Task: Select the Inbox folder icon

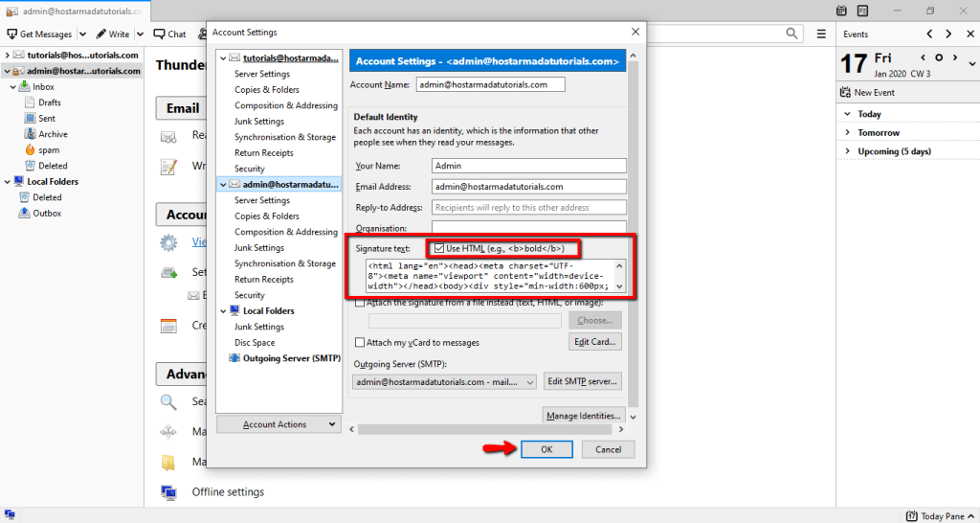Action: click(x=24, y=86)
